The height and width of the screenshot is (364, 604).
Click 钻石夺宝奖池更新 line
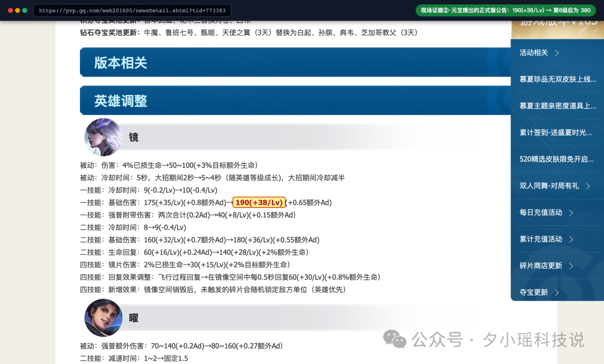click(x=249, y=33)
